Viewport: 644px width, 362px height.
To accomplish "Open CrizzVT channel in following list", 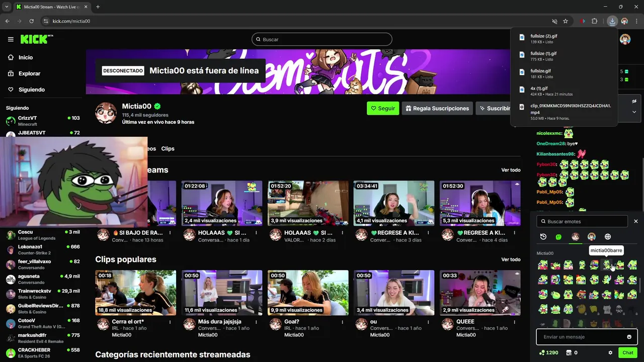I will tap(43, 121).
